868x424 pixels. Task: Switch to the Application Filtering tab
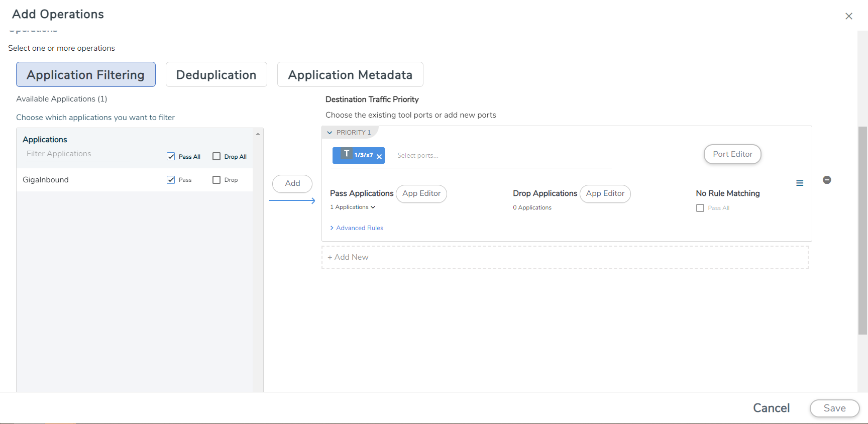(x=86, y=74)
